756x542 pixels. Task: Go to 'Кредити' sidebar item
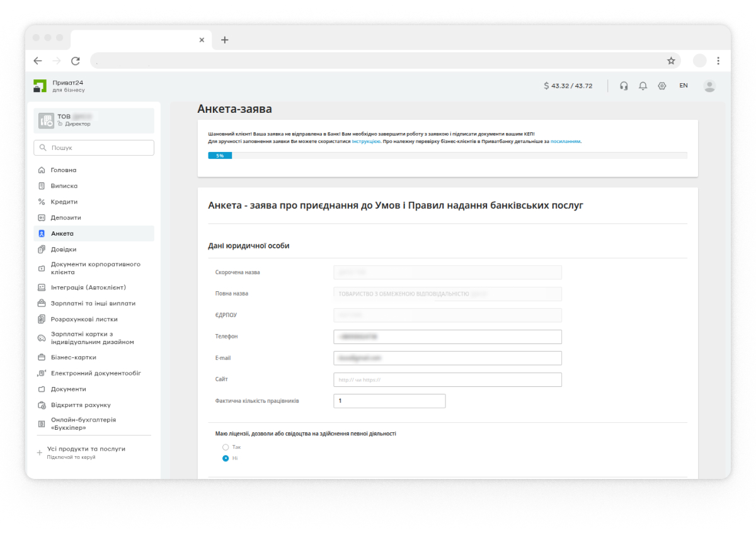pyautogui.click(x=64, y=202)
